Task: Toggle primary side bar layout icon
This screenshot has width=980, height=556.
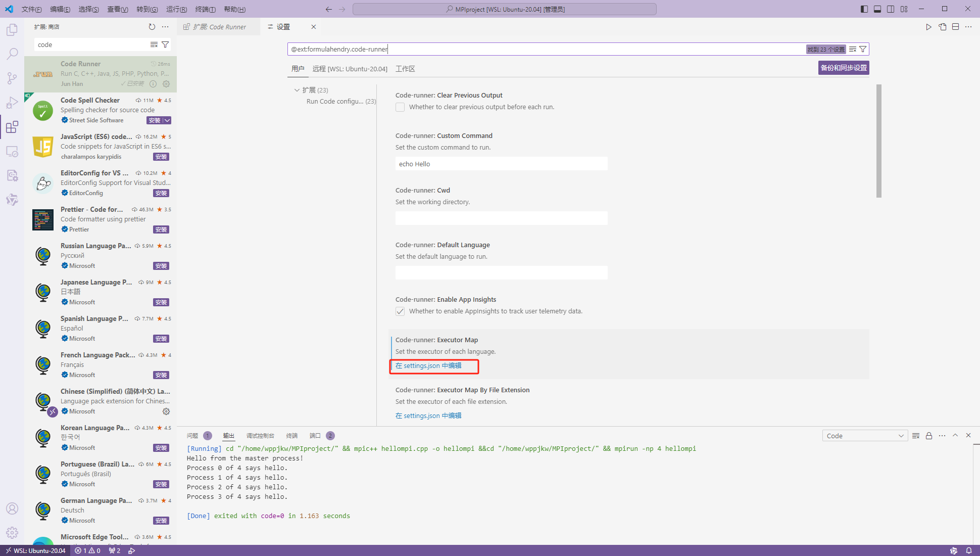Action: tap(864, 9)
